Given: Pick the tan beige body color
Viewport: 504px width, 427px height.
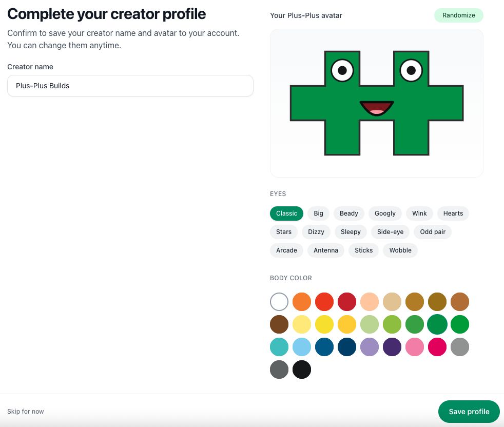Looking at the screenshot, I should [392, 302].
